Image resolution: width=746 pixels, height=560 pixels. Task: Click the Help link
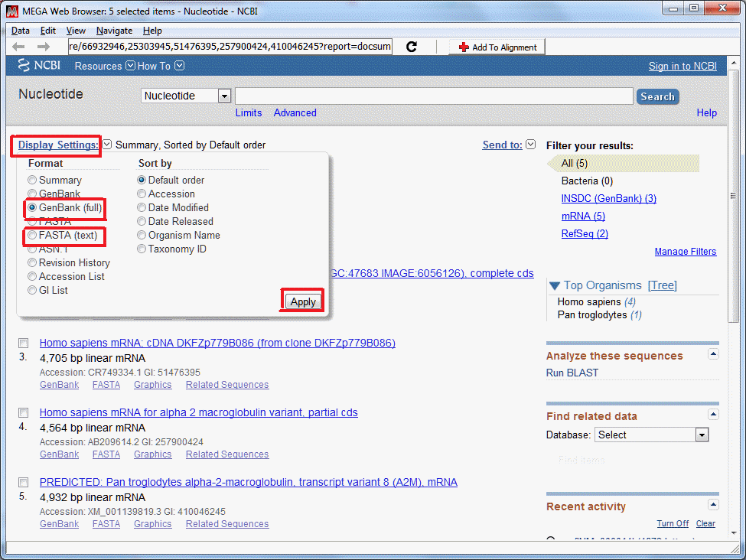click(706, 112)
